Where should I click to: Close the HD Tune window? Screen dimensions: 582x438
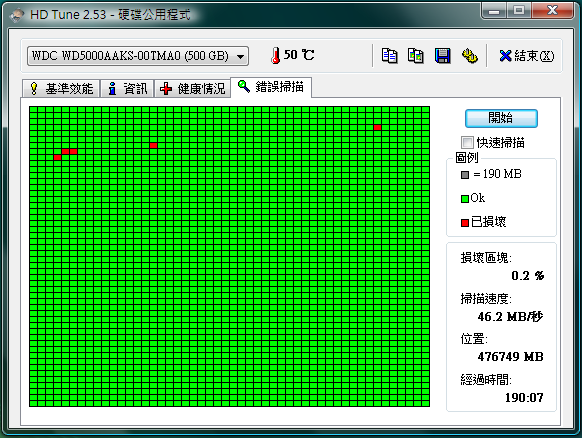coord(552,10)
